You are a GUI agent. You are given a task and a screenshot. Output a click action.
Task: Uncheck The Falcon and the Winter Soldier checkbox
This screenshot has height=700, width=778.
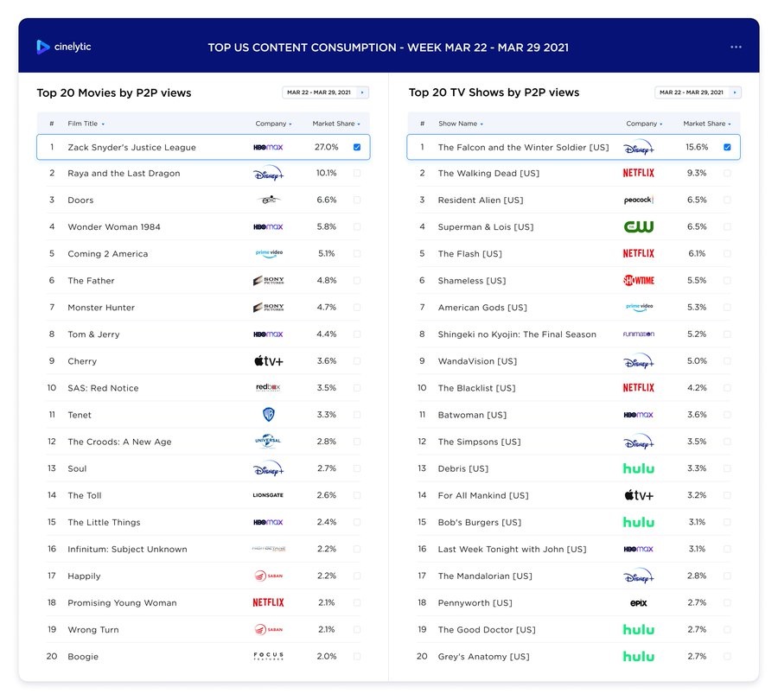coord(727,147)
